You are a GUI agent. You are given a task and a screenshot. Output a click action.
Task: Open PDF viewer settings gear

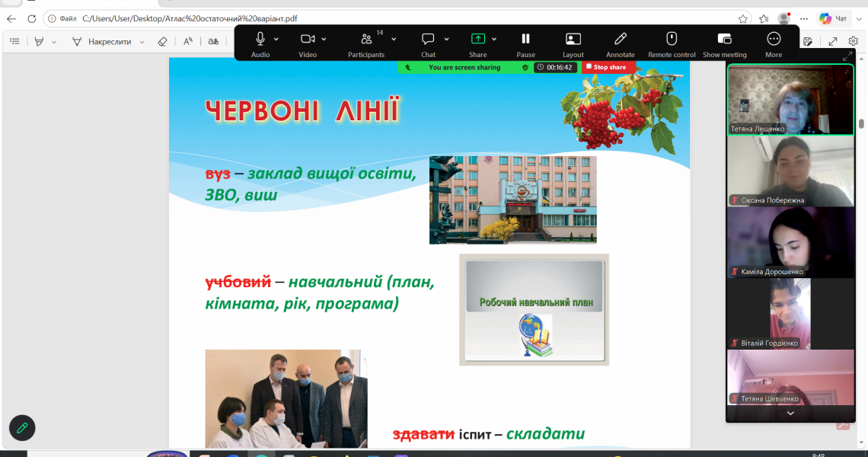click(x=853, y=42)
